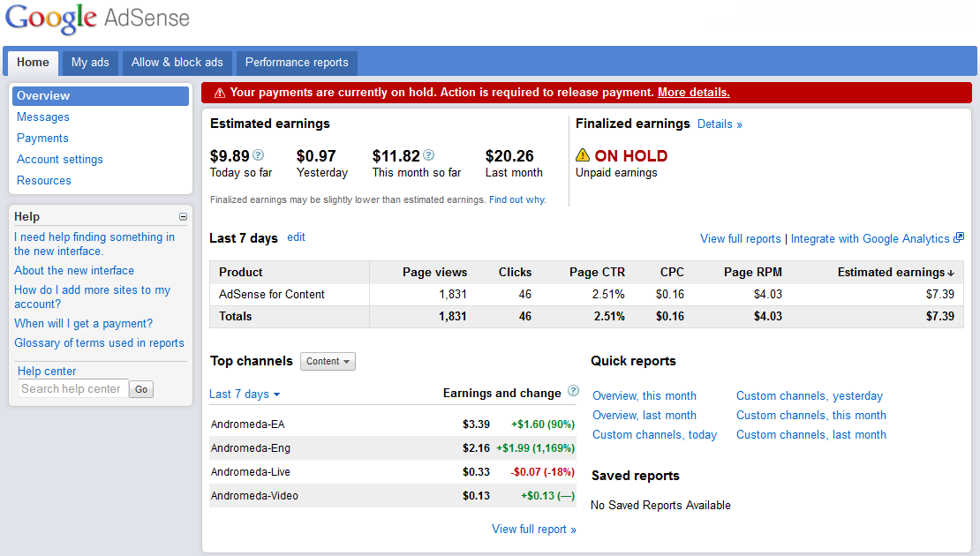Open Payments in the sidebar
Viewport: 980px width, 556px height.
click(x=42, y=139)
